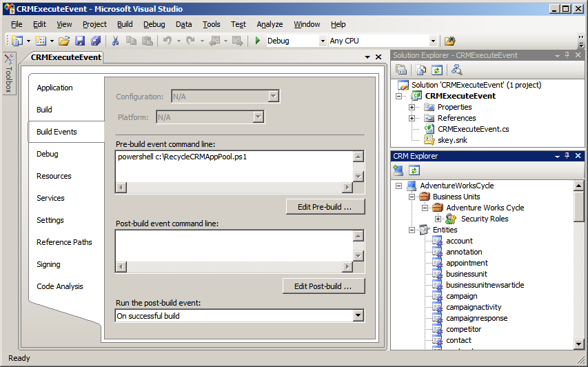
Task: Open the Toolbox side panel
Action: pos(9,73)
